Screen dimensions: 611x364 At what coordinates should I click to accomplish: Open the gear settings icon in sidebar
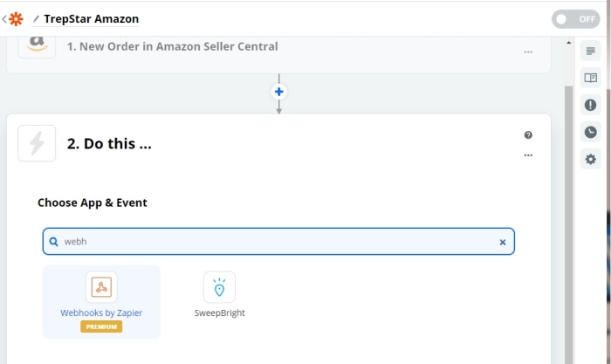[x=590, y=159]
